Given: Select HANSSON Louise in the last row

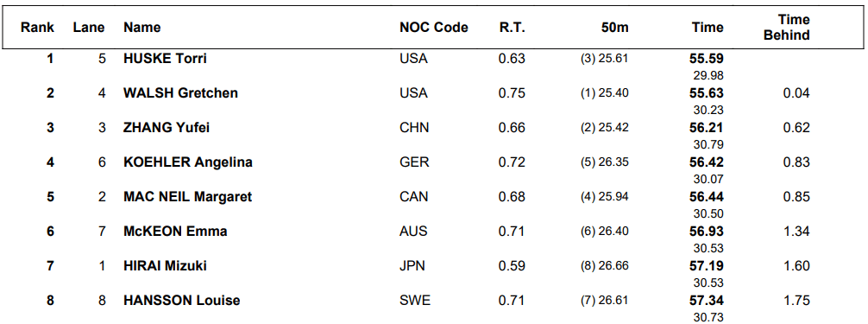Looking at the screenshot, I should [x=181, y=301].
